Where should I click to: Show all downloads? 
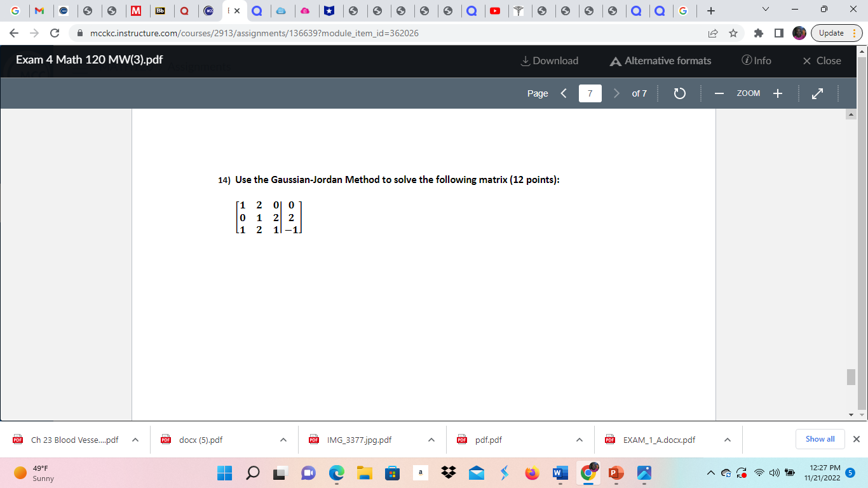820,439
